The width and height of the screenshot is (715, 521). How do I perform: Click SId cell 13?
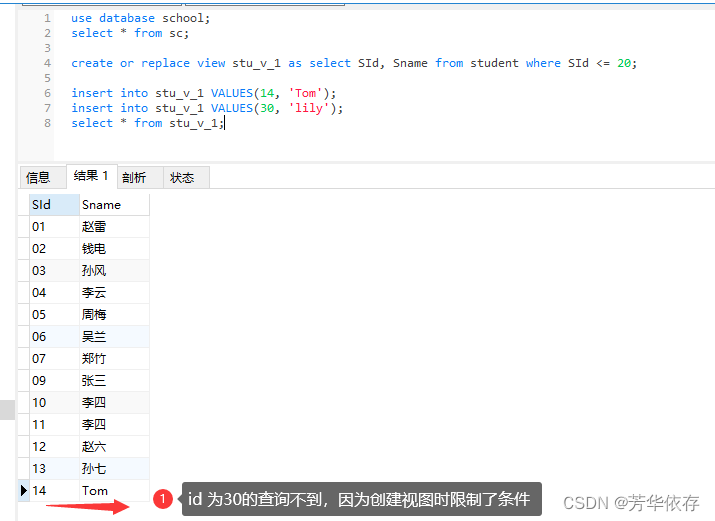[54, 468]
